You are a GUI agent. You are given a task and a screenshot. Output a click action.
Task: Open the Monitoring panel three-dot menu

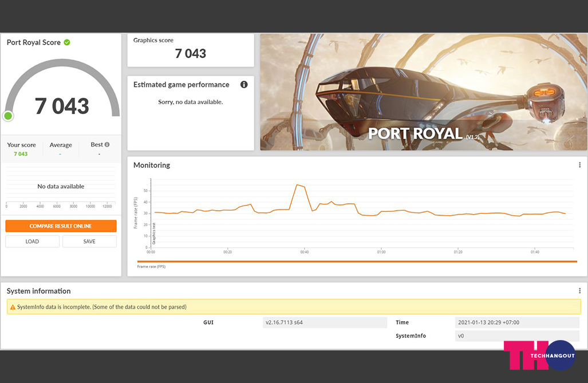tap(579, 165)
